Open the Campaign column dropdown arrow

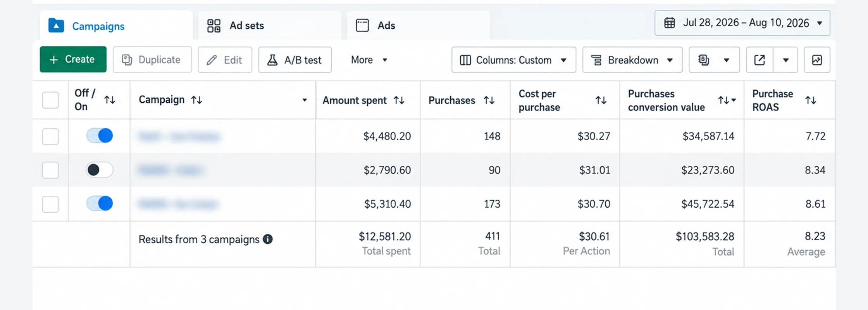pyautogui.click(x=305, y=100)
